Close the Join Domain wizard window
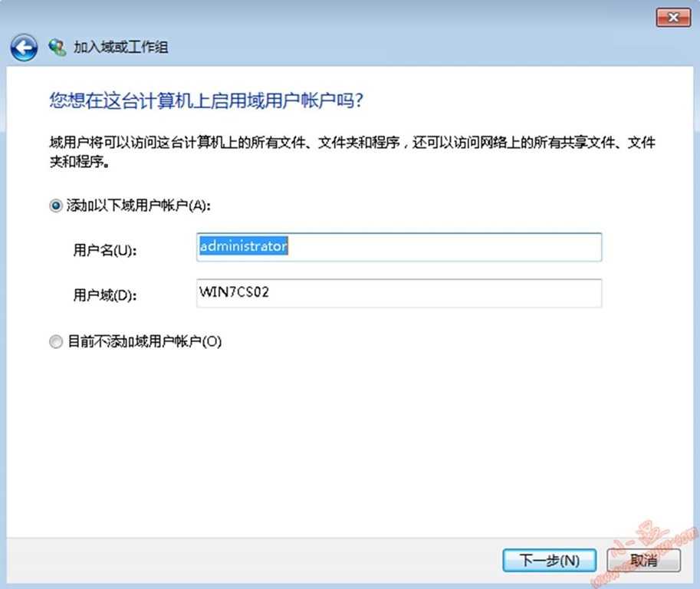 [x=673, y=18]
